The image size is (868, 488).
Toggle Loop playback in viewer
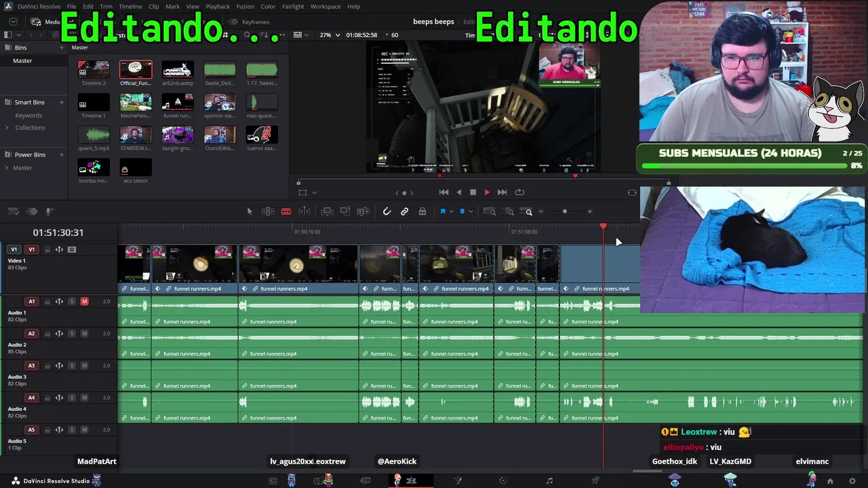pos(519,192)
